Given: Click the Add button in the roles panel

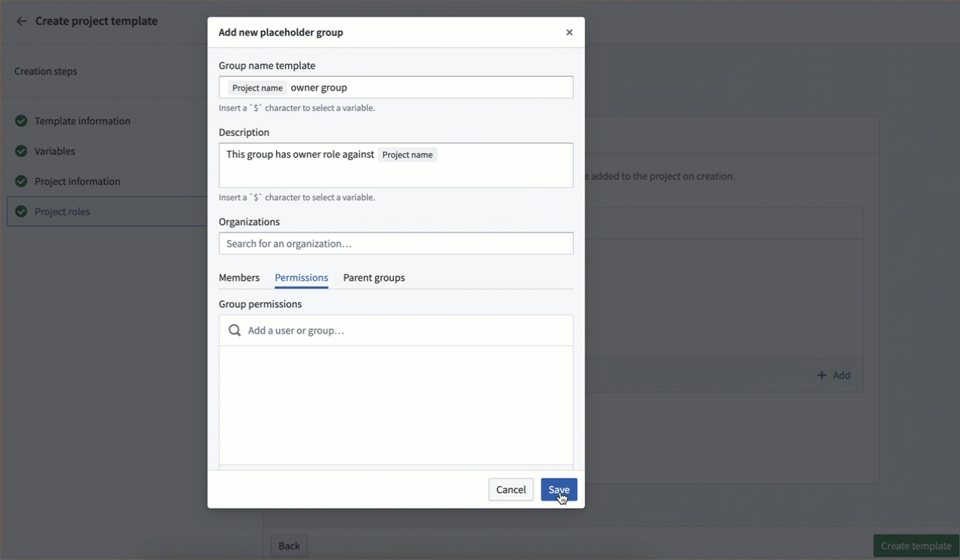Looking at the screenshot, I should 834,375.
